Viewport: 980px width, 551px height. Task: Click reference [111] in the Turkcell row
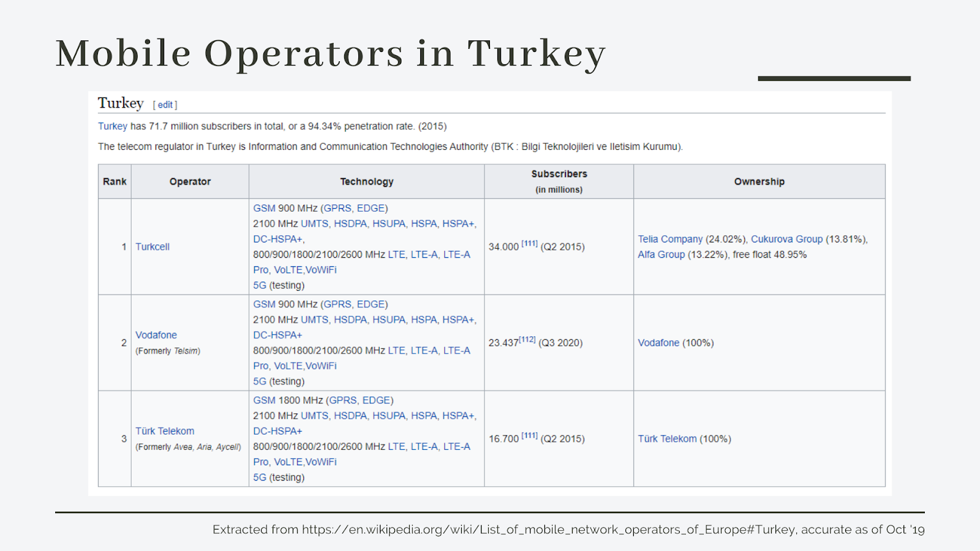(x=529, y=244)
